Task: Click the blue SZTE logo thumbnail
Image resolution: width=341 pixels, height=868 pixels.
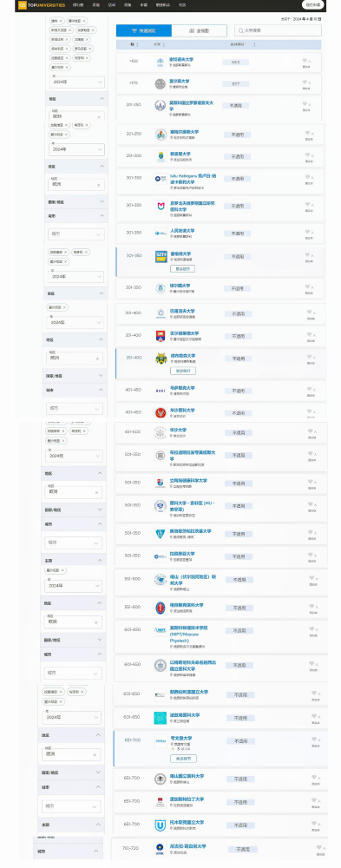Action: click(x=161, y=256)
